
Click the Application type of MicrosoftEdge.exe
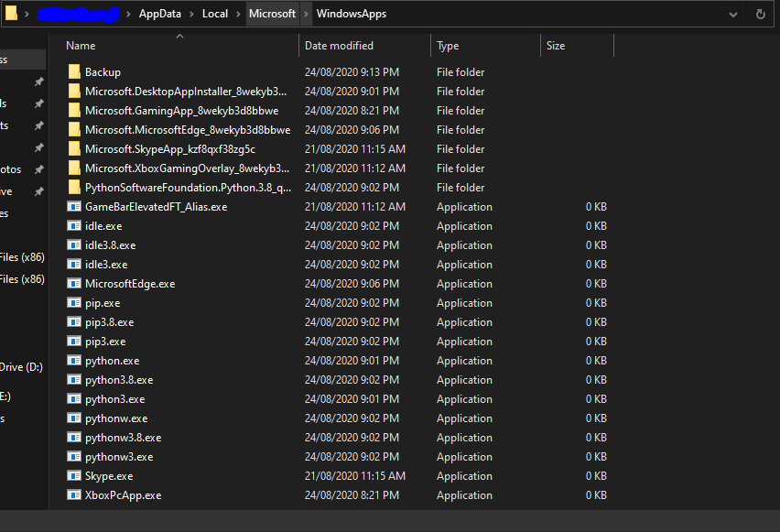tap(464, 284)
